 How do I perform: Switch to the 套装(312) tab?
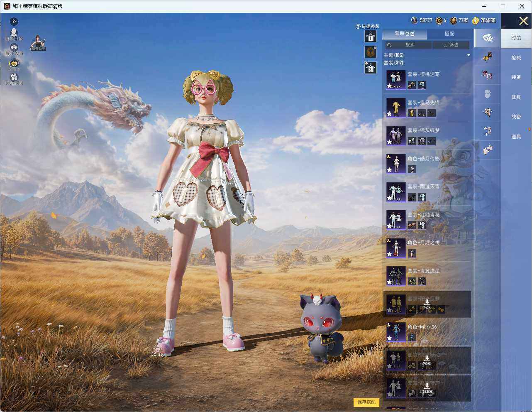pyautogui.click(x=404, y=34)
